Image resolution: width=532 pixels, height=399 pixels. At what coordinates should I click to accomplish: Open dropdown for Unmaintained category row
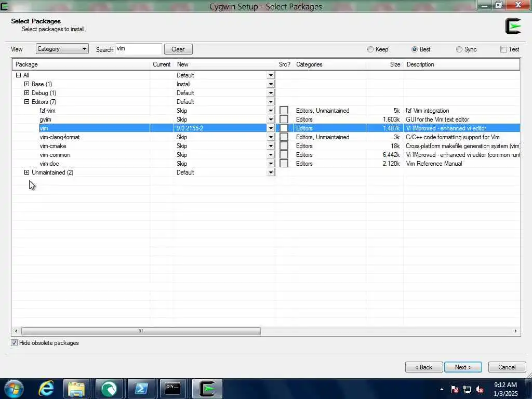(270, 172)
